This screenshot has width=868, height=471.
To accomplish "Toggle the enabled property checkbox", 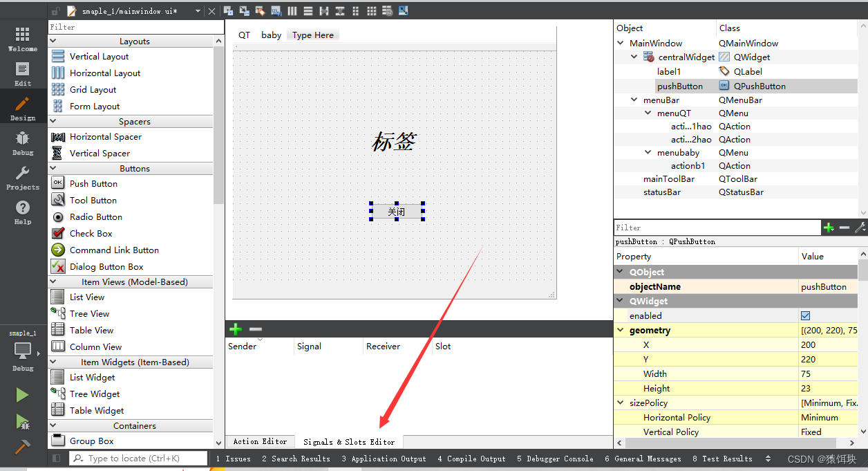I will (x=805, y=315).
